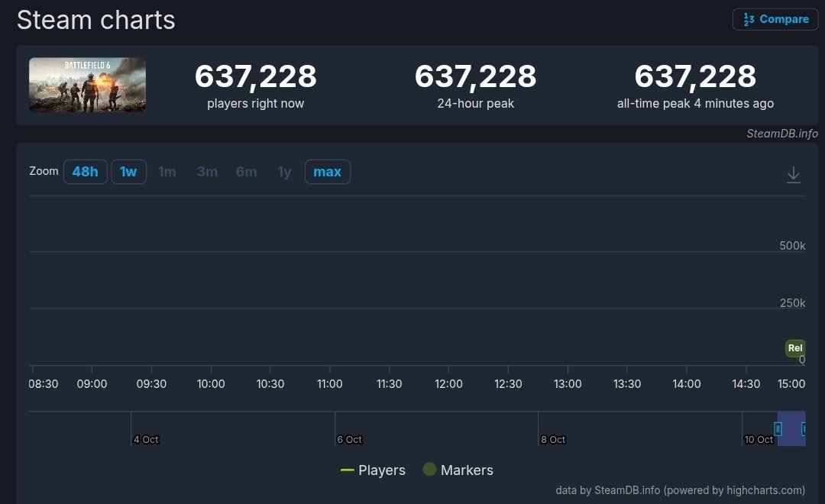Click the 12:00 x-axis label
This screenshot has height=504, width=825.
pos(449,384)
